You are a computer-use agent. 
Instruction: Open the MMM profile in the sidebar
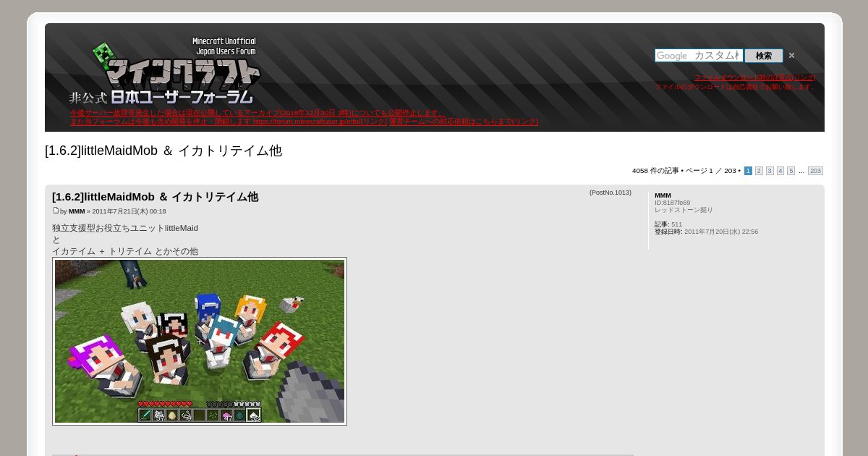point(663,195)
